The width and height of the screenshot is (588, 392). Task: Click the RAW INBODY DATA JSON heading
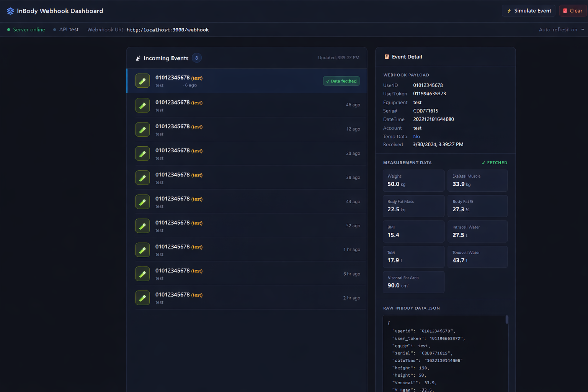412,308
